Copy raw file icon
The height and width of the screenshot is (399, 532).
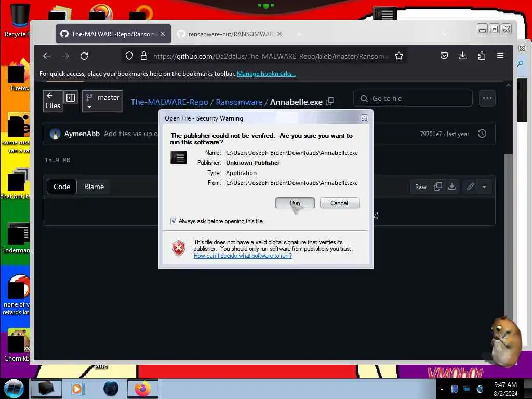click(x=437, y=187)
